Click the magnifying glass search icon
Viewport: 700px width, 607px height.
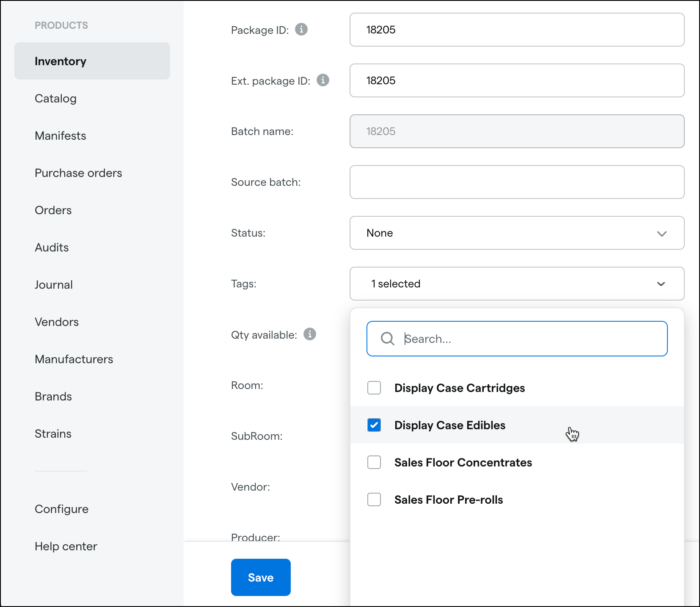point(387,339)
